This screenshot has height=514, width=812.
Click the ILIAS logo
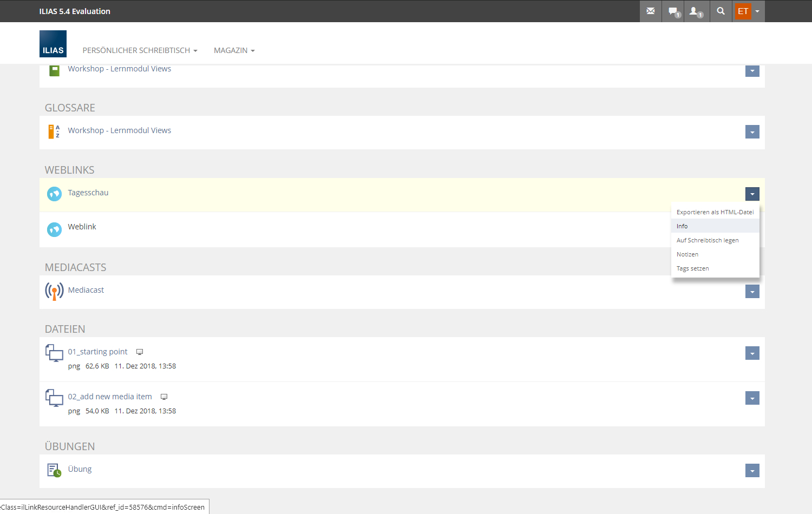(53, 44)
